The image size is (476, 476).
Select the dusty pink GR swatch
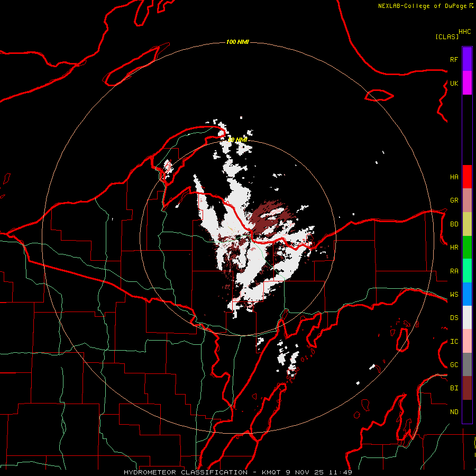pos(467,200)
